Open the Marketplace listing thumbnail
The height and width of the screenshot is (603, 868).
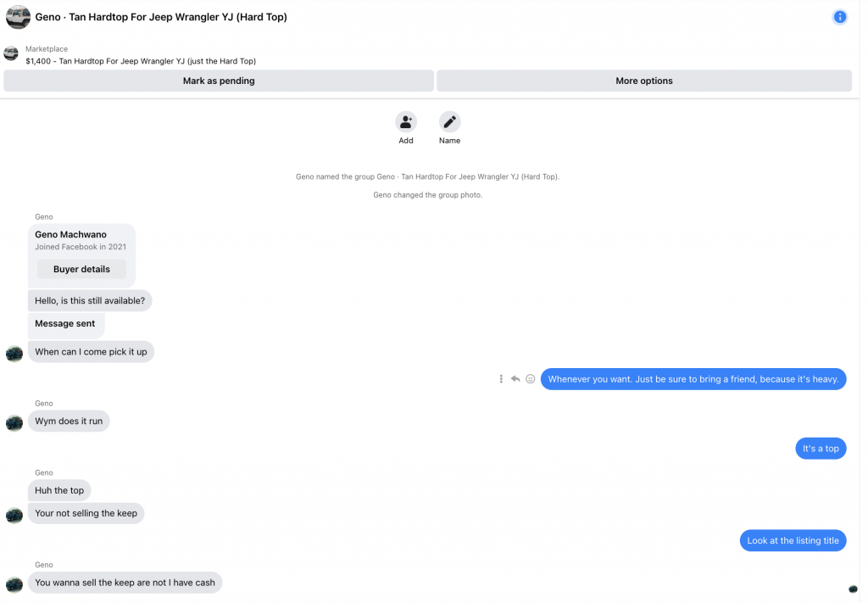[x=11, y=54]
